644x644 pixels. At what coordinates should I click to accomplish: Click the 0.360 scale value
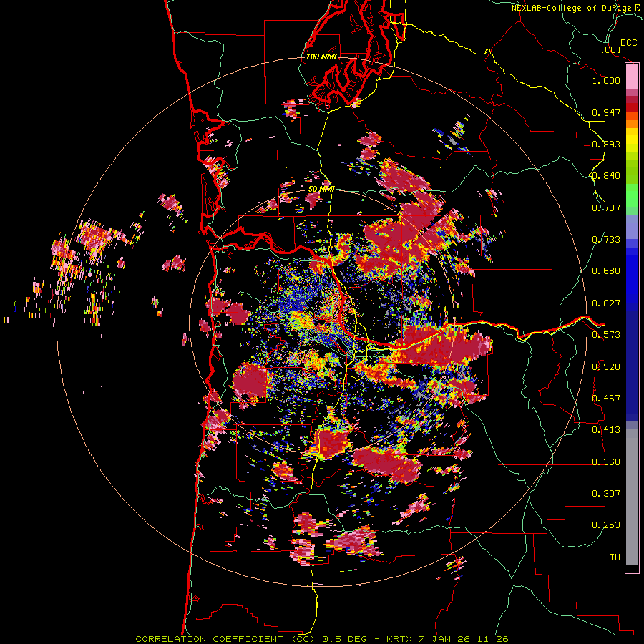click(x=606, y=462)
